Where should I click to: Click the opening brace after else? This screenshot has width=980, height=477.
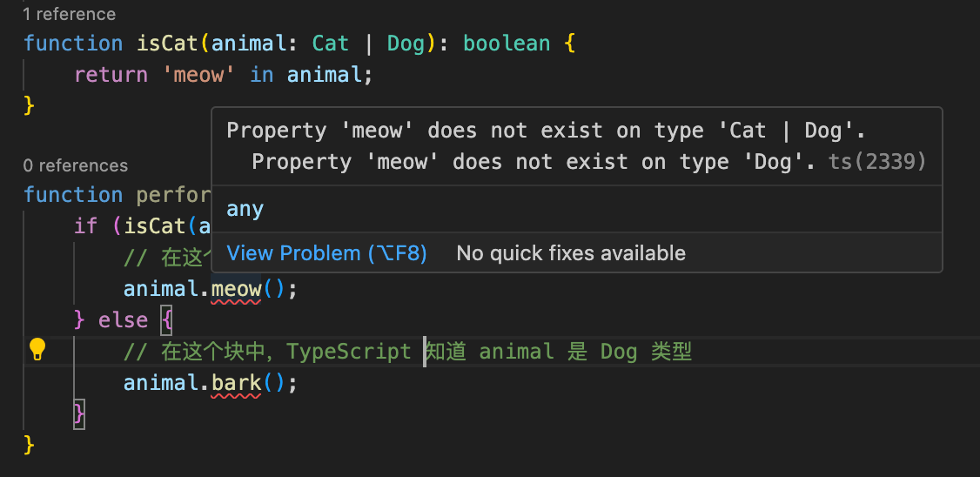167,319
